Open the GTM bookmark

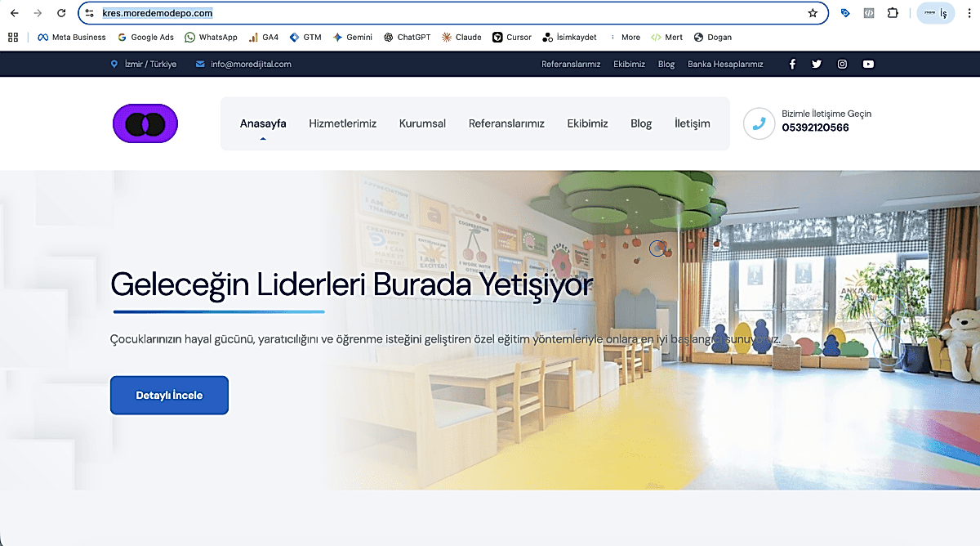[x=305, y=37]
